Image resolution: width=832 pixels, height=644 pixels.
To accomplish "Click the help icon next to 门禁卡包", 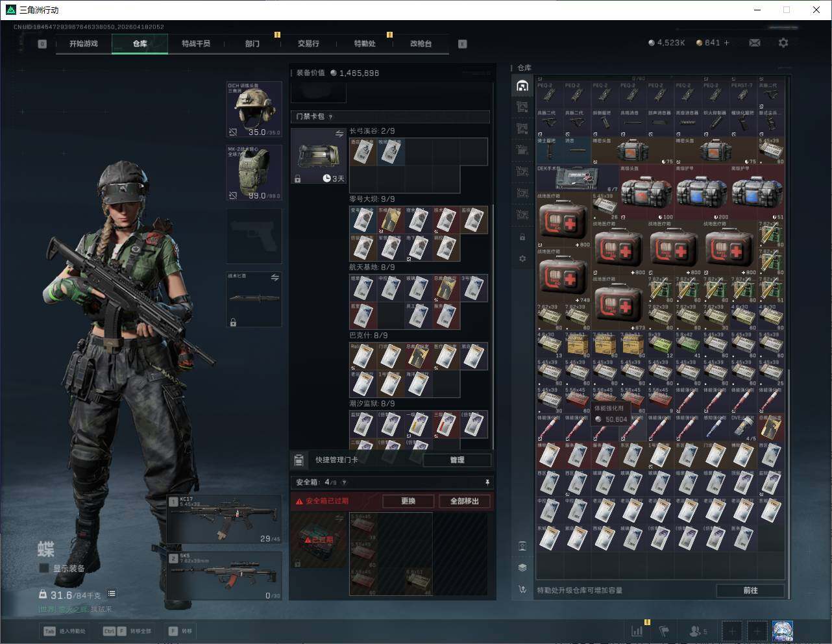I will (331, 117).
